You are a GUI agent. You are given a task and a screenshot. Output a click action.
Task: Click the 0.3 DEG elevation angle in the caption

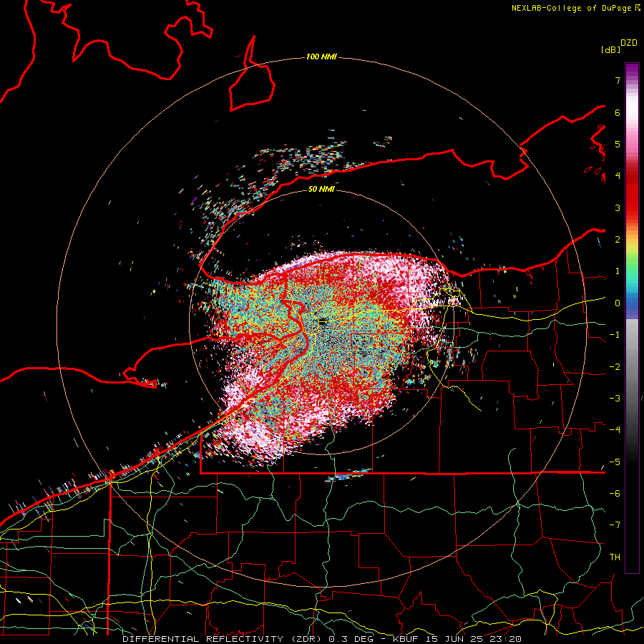pyautogui.click(x=351, y=639)
